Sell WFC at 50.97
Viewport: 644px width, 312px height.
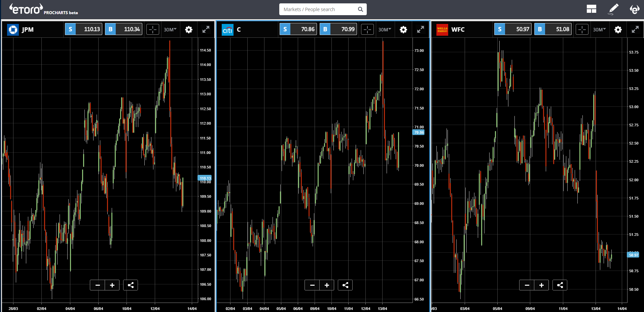pos(513,29)
